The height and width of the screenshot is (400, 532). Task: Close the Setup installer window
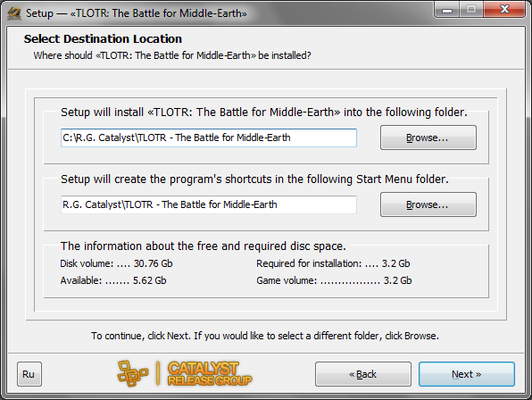coord(504,10)
